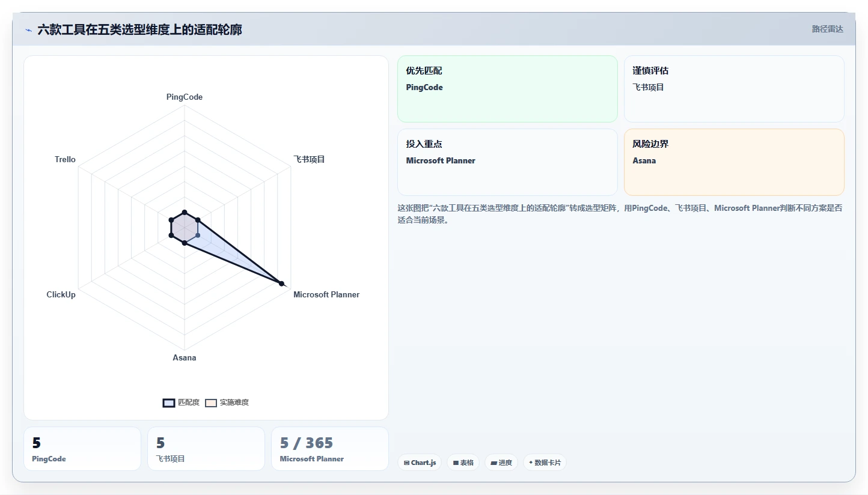868x495 pixels.
Task: Click the 实施难度 legend text
Action: (x=234, y=402)
